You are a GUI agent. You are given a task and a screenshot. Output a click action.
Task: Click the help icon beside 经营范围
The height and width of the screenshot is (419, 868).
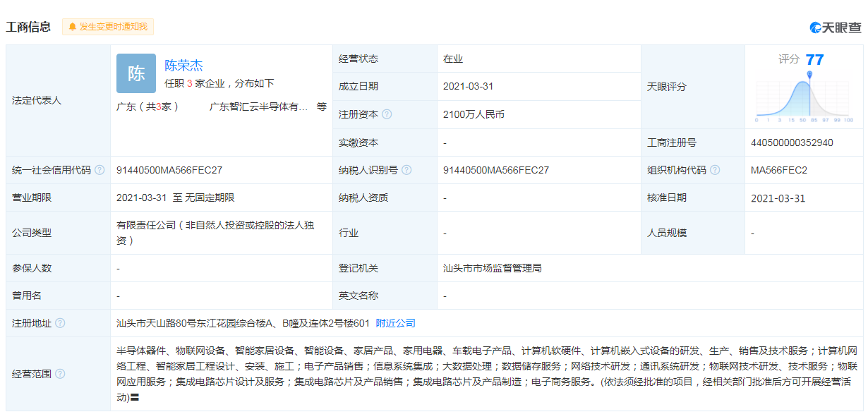click(60, 373)
